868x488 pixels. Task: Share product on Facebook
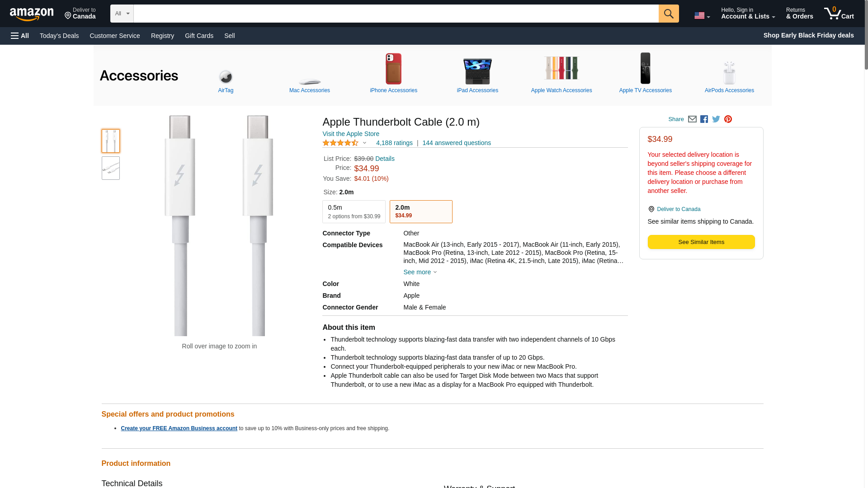click(704, 119)
